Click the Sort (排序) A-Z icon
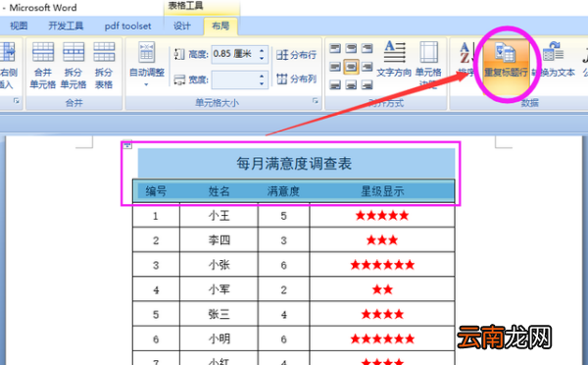Screen dimensions: 588x365 [465, 53]
